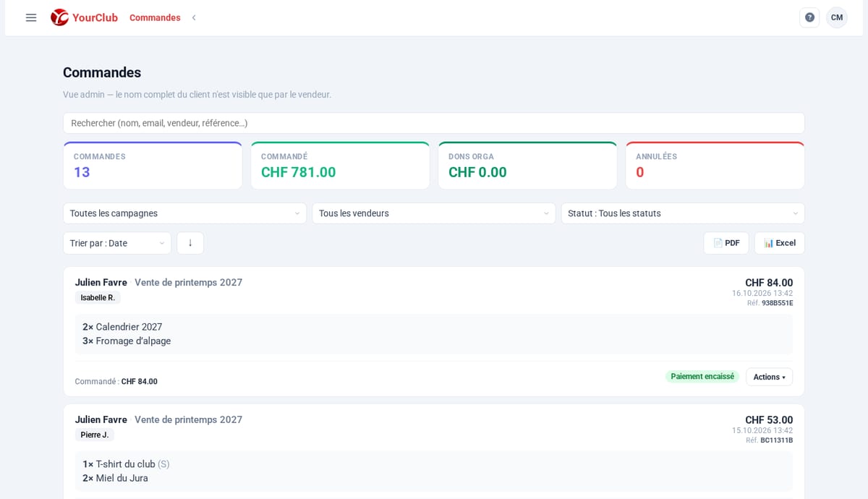Viewport: 868px width, 499px height.
Task: Click the CHF 53.00 order total
Action: [769, 420]
